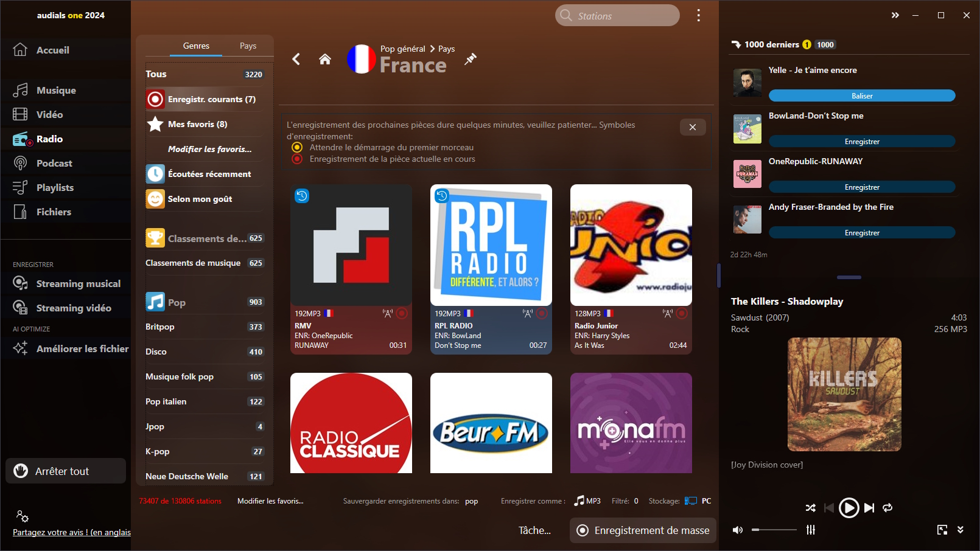Toggle auto-record 'A' on RMV station
The image size is (980, 551).
[387, 313]
